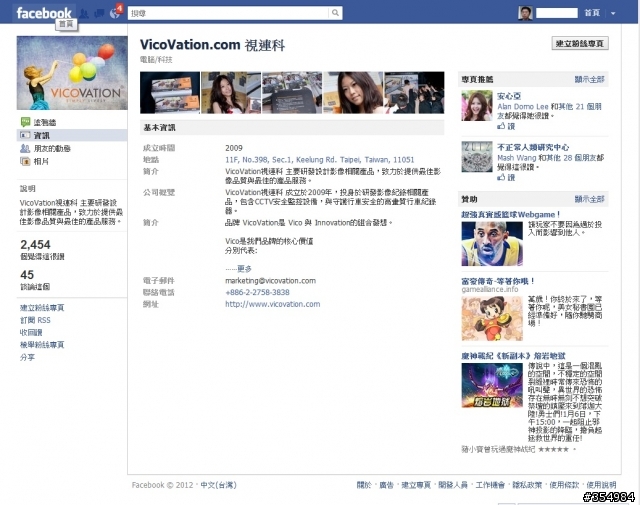Click Mash Wang friend name link

tap(517, 158)
